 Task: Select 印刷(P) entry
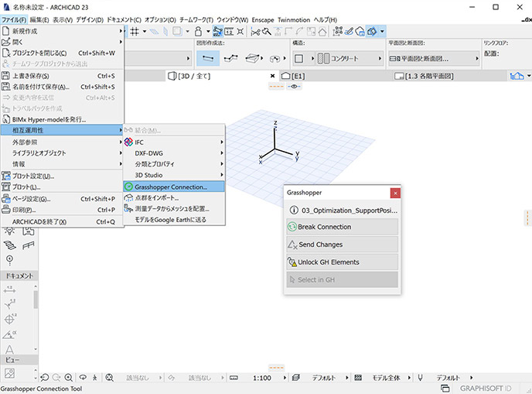click(63, 210)
